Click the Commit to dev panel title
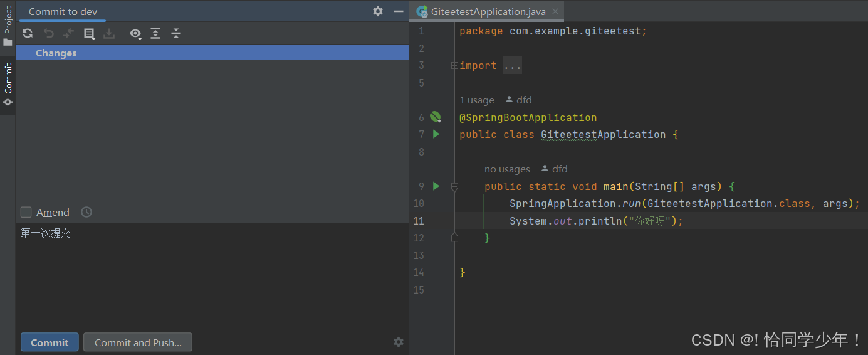 63,11
